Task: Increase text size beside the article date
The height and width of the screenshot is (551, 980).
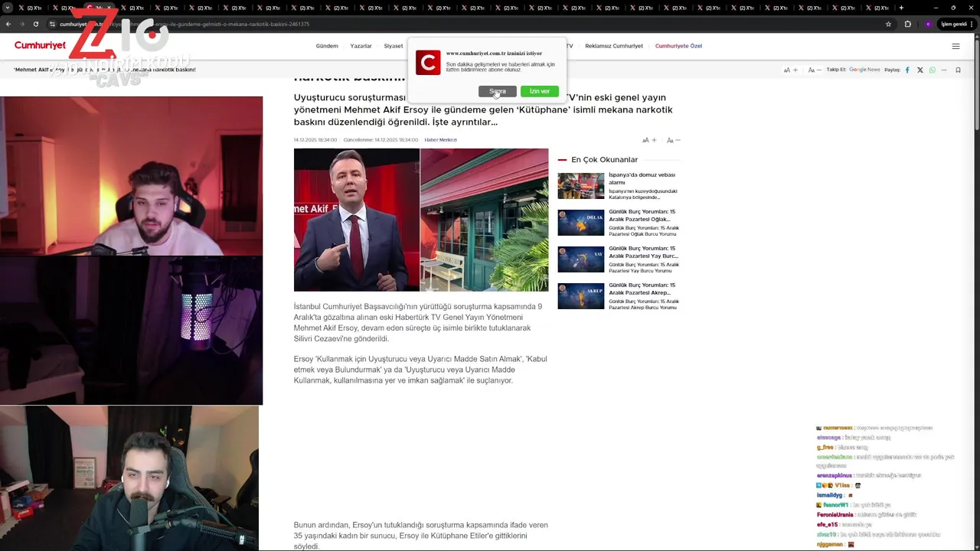Action: point(649,140)
